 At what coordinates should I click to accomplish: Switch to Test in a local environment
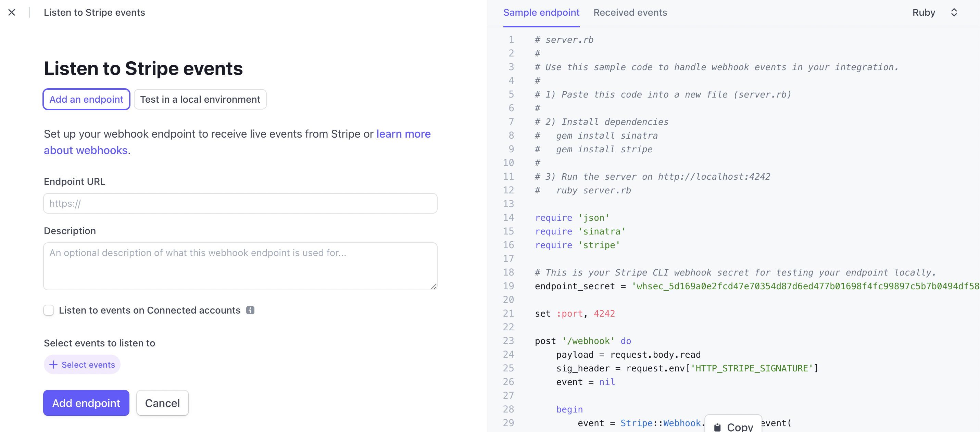click(200, 99)
